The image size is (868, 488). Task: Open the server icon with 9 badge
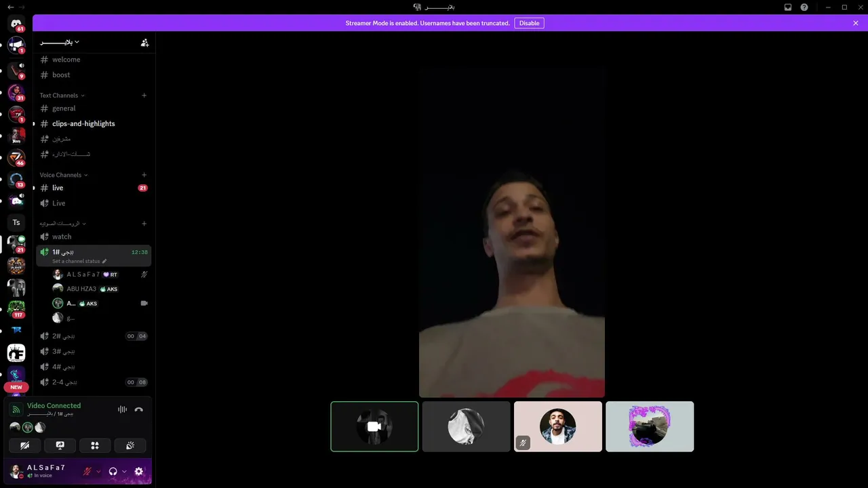pyautogui.click(x=16, y=70)
